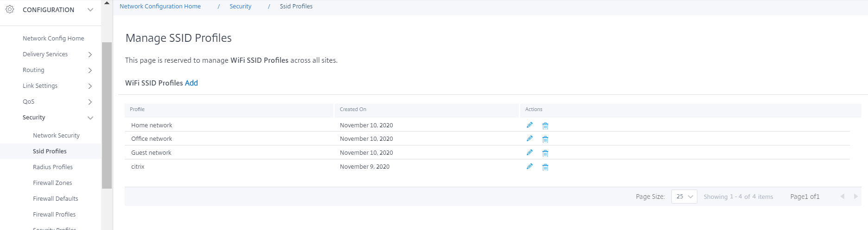Select Ssid Profiles in sidebar
868x230 pixels.
50,151
